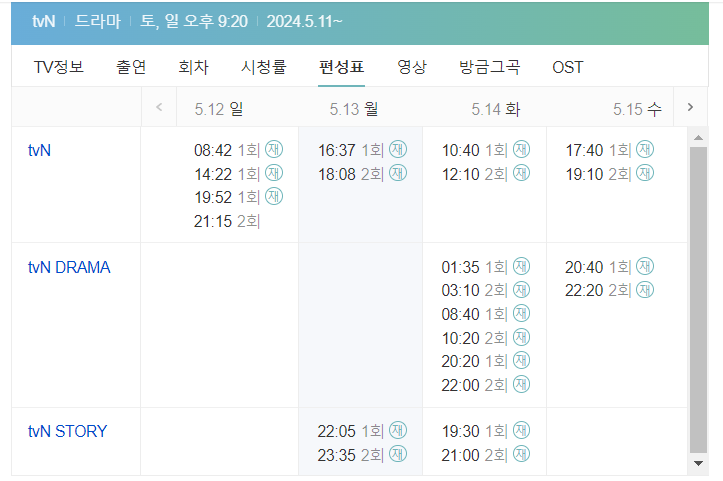Viewport: 723px width, 481px height.
Task: Click rerun icon beside 22:20 2회
Action: (x=645, y=290)
